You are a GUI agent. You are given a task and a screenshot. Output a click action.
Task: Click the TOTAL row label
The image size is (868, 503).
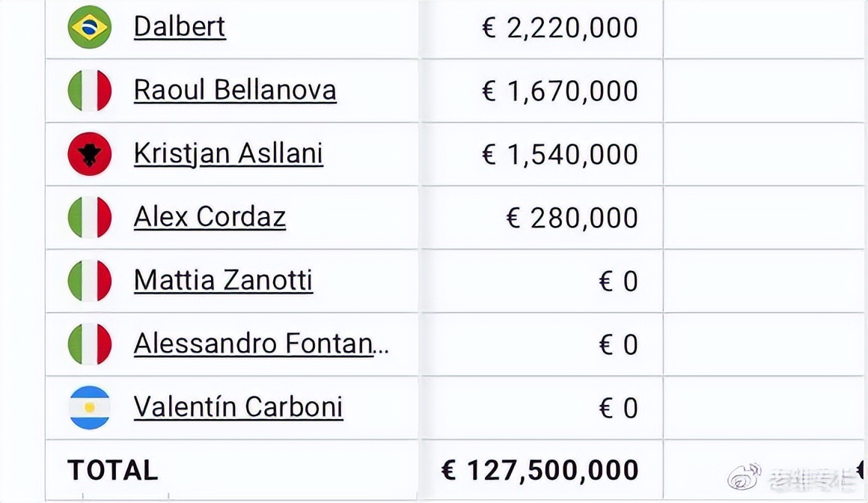coord(112,471)
